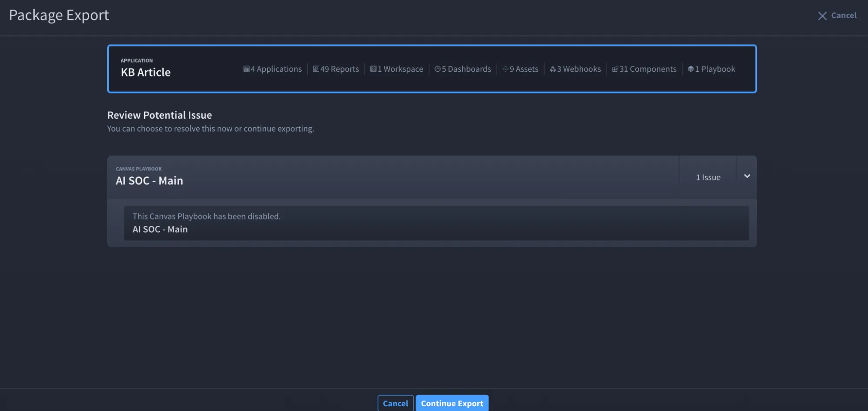
Task: Click '49 Reports' text in summary
Action: coord(340,69)
